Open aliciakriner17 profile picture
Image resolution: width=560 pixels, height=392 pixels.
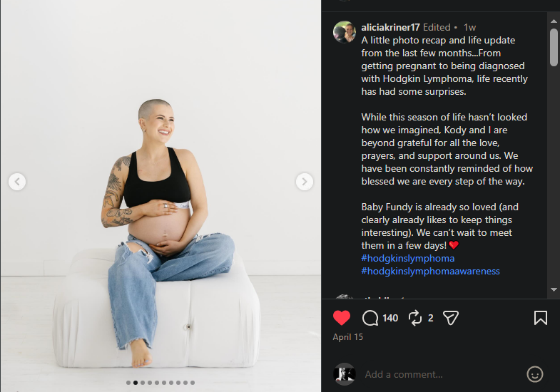(345, 32)
